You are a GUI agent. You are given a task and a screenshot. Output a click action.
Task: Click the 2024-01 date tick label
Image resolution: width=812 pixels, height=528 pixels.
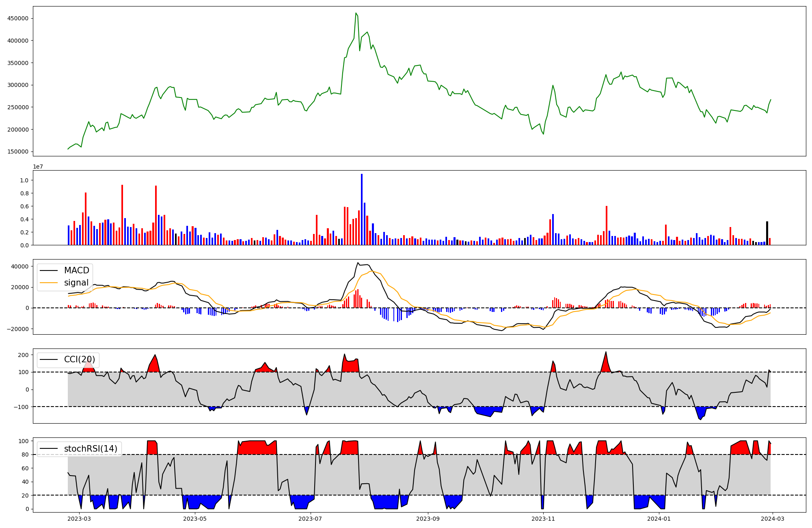(x=659, y=519)
